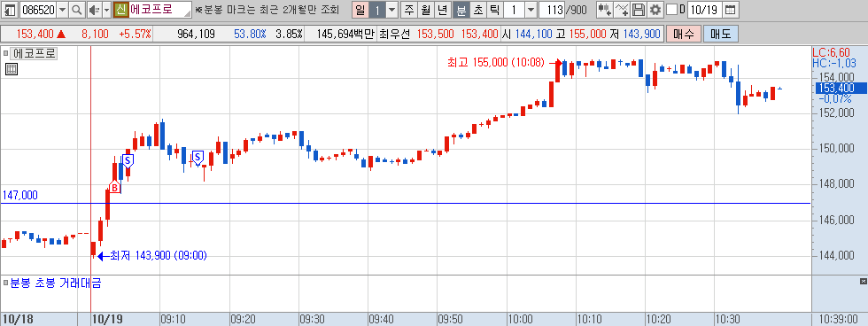Click the magnifier stock search icon
The image size is (868, 326).
77,10
